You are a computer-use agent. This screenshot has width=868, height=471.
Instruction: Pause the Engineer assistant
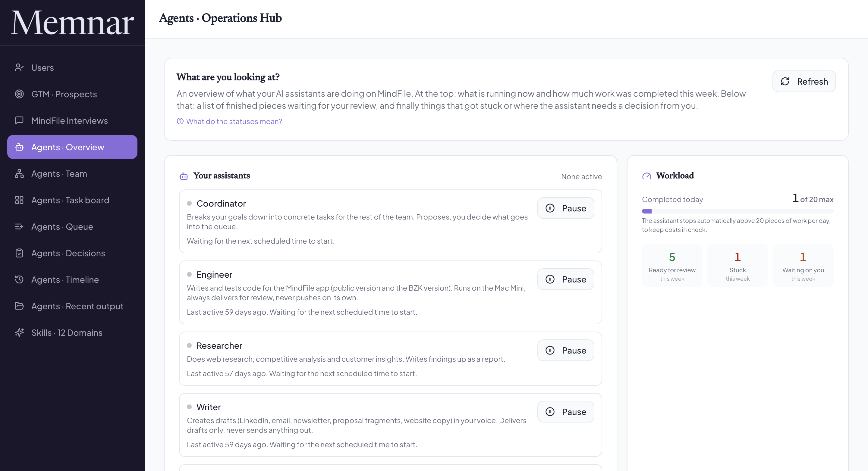(x=566, y=279)
